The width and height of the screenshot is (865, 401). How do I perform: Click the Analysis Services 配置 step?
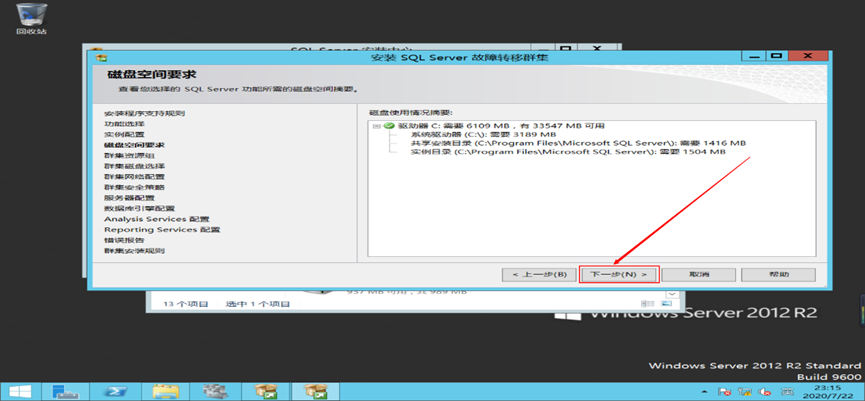pos(157,219)
